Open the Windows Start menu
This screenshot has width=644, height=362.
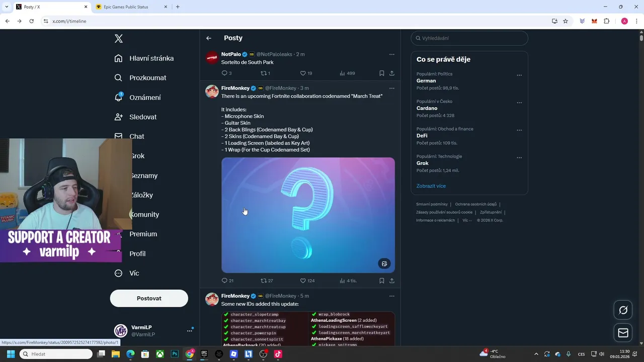[x=11, y=354]
